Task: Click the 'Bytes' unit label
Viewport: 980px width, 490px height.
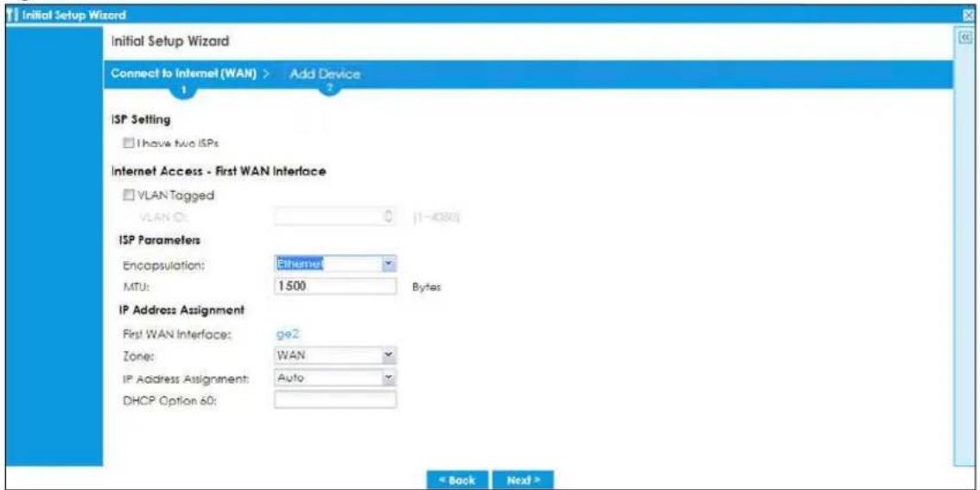Action: [425, 288]
